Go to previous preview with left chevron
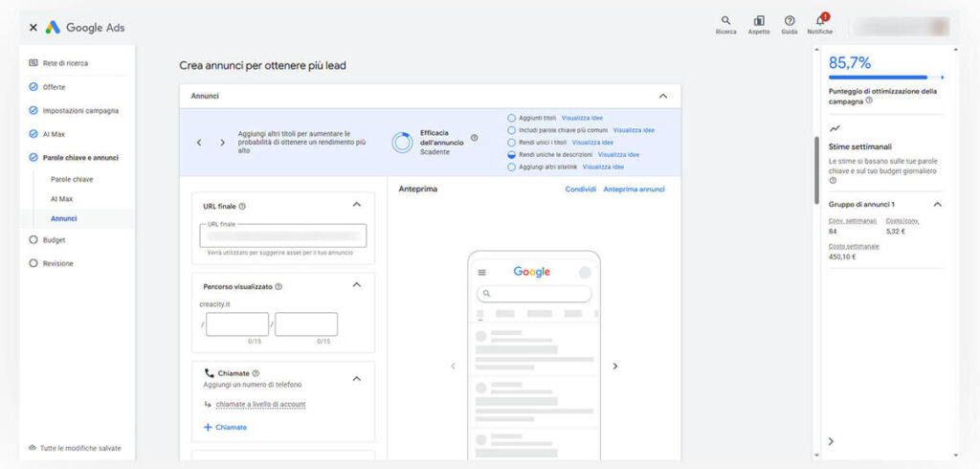Image resolution: width=980 pixels, height=469 pixels. click(453, 366)
